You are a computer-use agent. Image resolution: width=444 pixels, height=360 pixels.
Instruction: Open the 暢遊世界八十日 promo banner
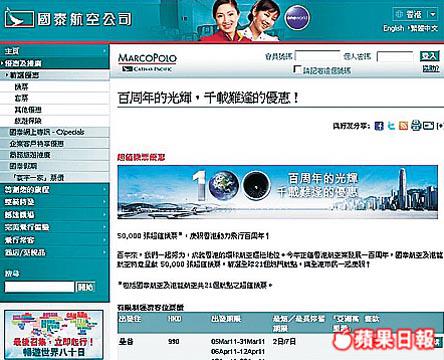(54, 335)
